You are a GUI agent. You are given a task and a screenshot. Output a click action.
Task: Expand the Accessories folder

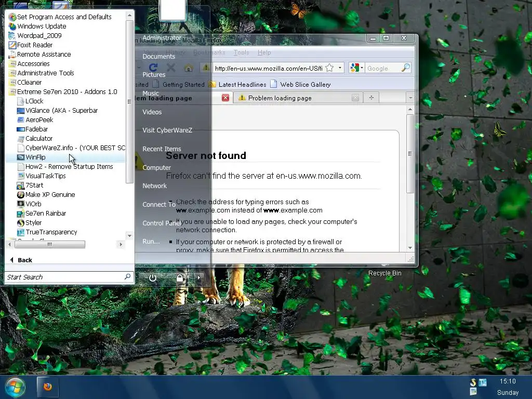click(33, 63)
